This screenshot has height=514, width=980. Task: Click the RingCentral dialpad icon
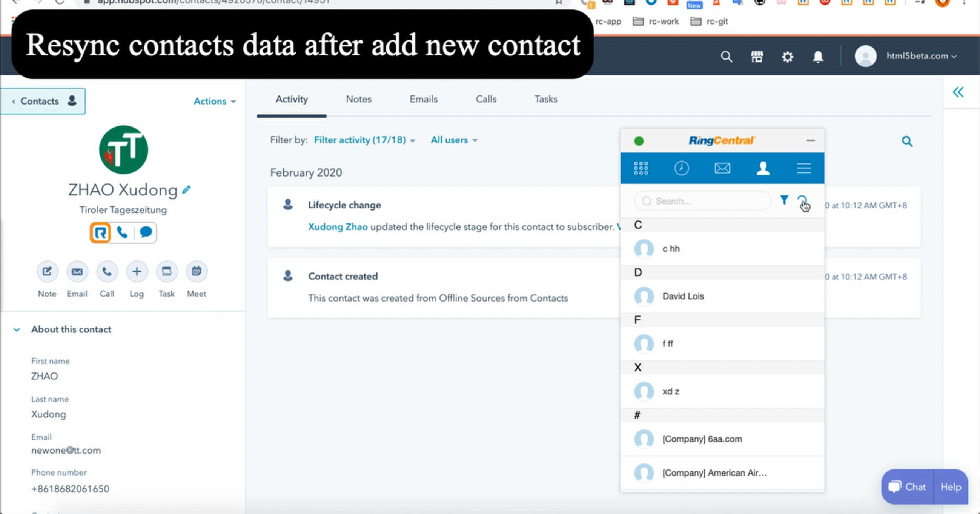pos(641,169)
